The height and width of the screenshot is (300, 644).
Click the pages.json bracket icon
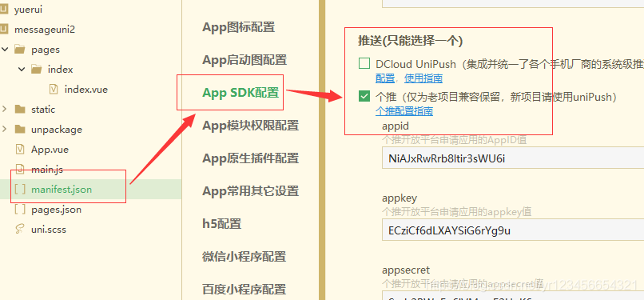coord(20,209)
